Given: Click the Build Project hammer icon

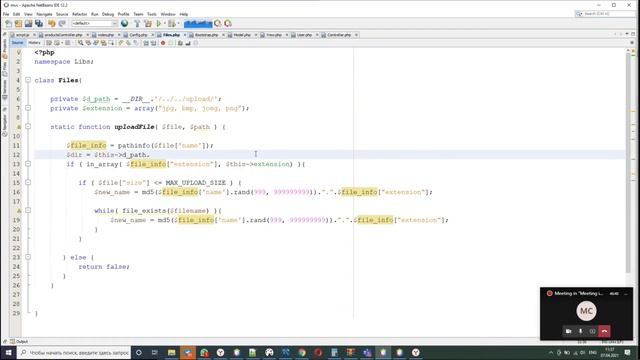Looking at the screenshot, I should (137, 24).
